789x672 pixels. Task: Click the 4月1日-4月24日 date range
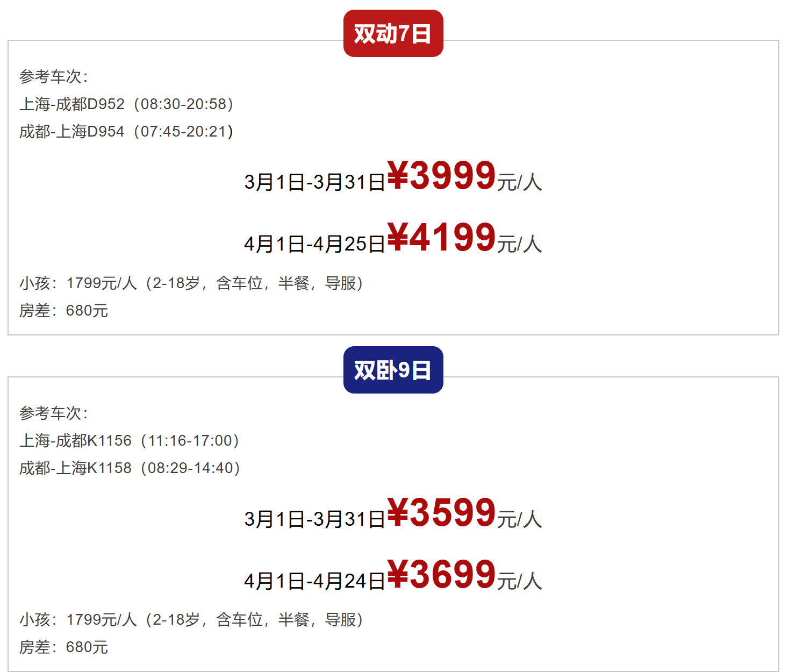pos(314,581)
